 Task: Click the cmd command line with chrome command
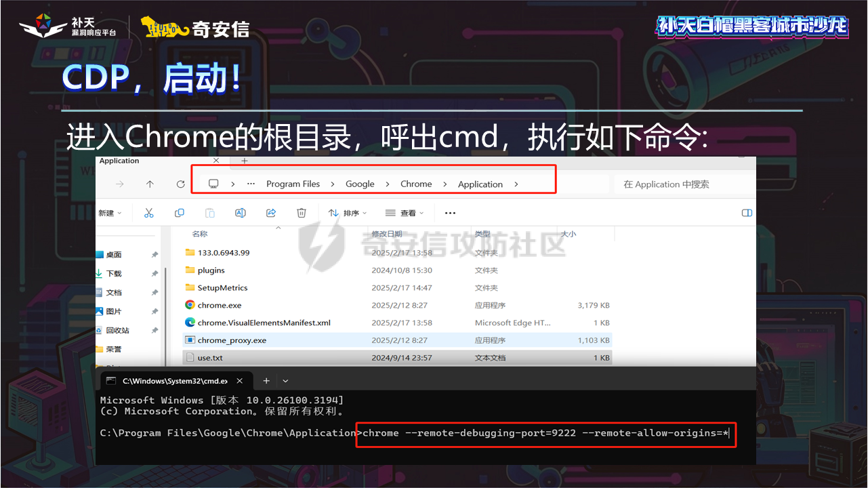(545, 433)
